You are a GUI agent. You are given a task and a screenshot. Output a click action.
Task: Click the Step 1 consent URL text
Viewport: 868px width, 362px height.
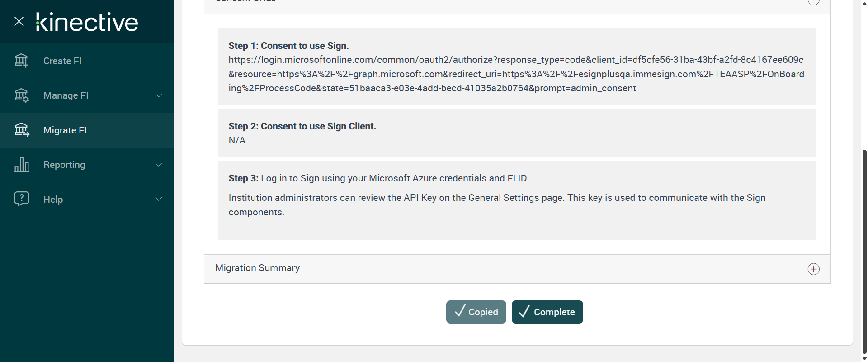coord(516,74)
